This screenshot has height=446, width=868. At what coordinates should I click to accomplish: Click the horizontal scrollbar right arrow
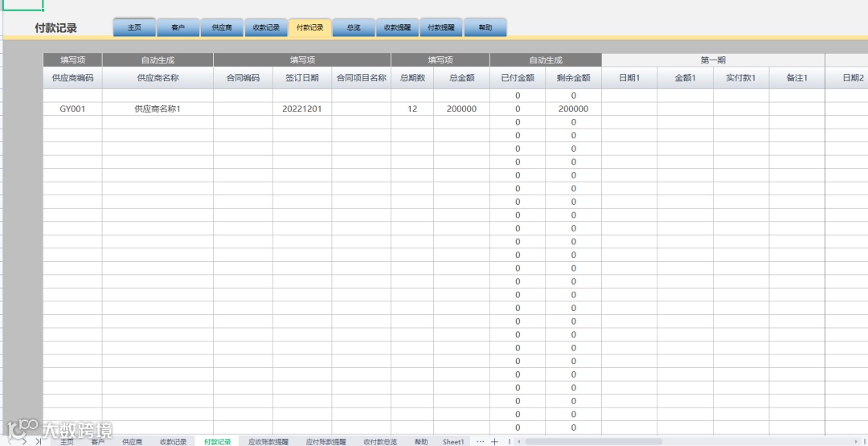[856, 441]
